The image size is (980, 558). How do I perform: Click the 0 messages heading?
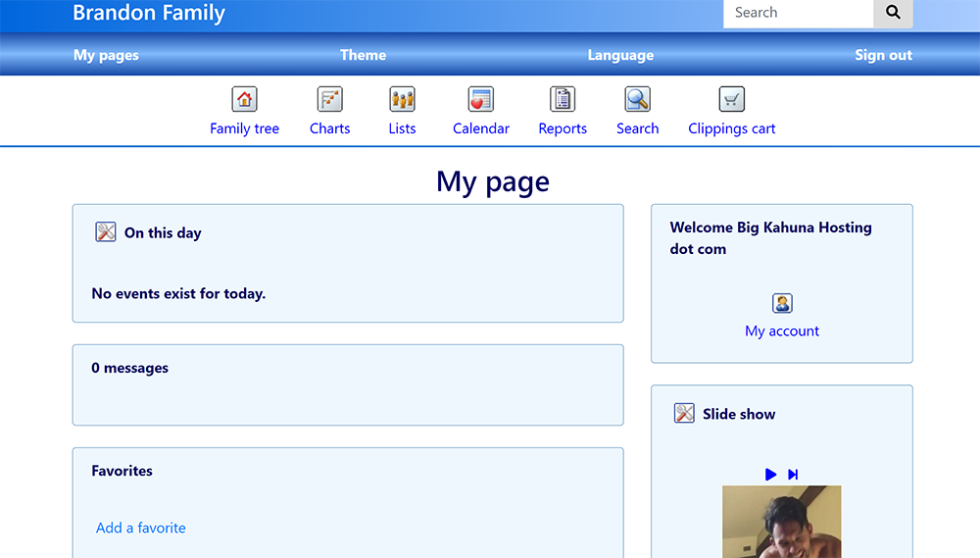130,368
